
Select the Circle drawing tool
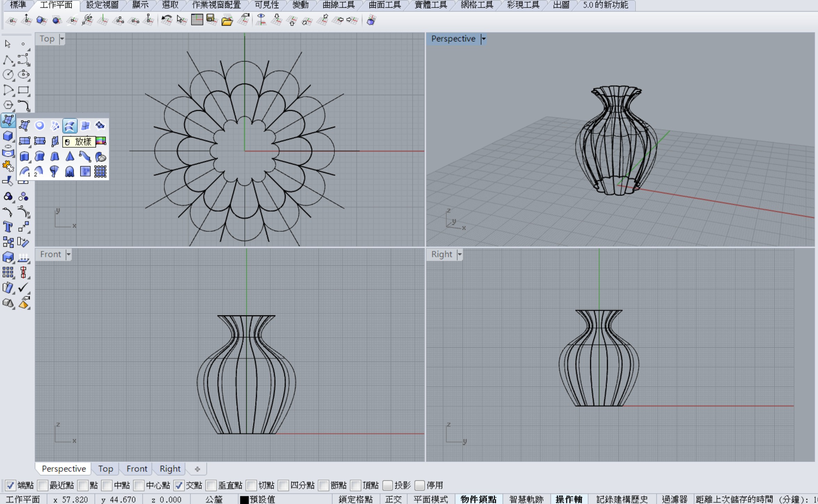[x=8, y=74]
